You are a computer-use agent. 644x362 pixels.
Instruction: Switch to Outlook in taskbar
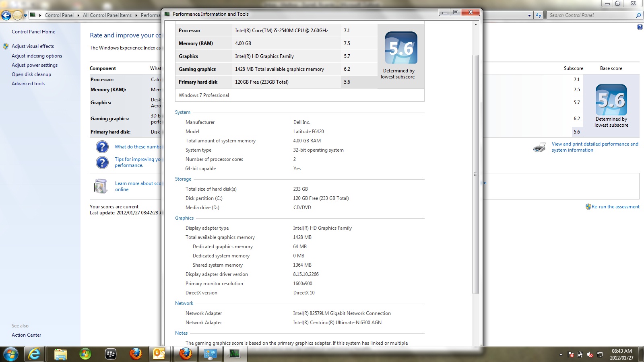(x=159, y=354)
